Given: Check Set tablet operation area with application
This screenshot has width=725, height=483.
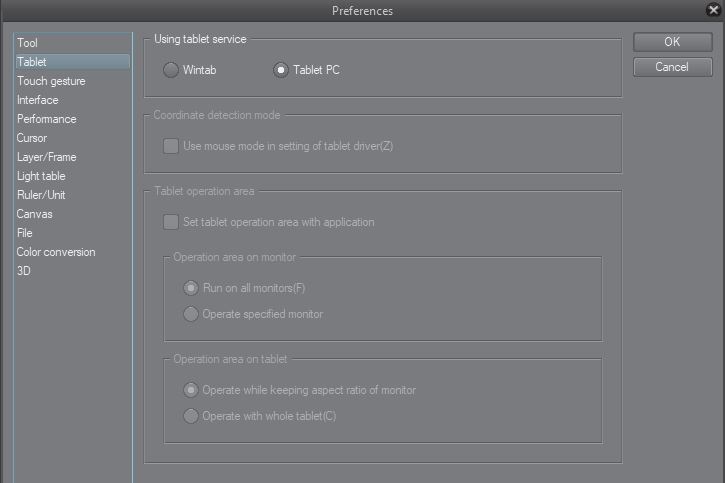Looking at the screenshot, I should (171, 222).
